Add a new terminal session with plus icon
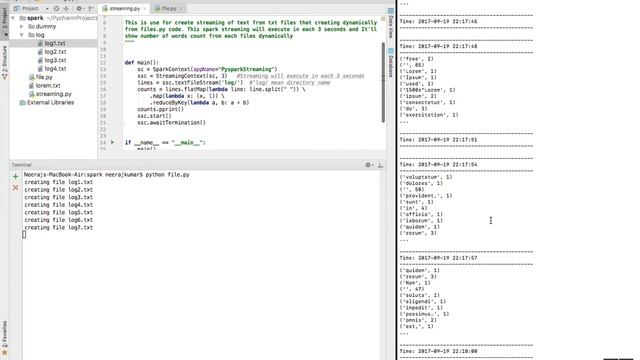Viewport: 640px width, 360px height. pos(16,176)
